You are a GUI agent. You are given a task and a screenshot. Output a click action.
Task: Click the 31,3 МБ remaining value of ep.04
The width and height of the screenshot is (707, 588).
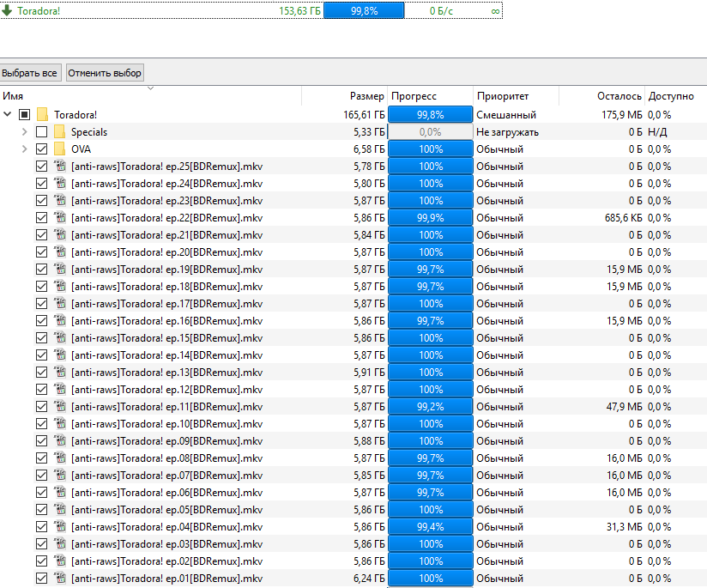(x=624, y=527)
